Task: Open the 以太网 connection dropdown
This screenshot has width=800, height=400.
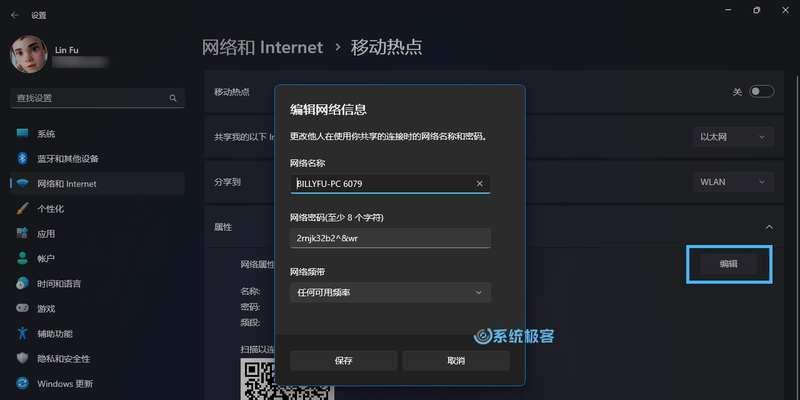Action: pos(733,137)
